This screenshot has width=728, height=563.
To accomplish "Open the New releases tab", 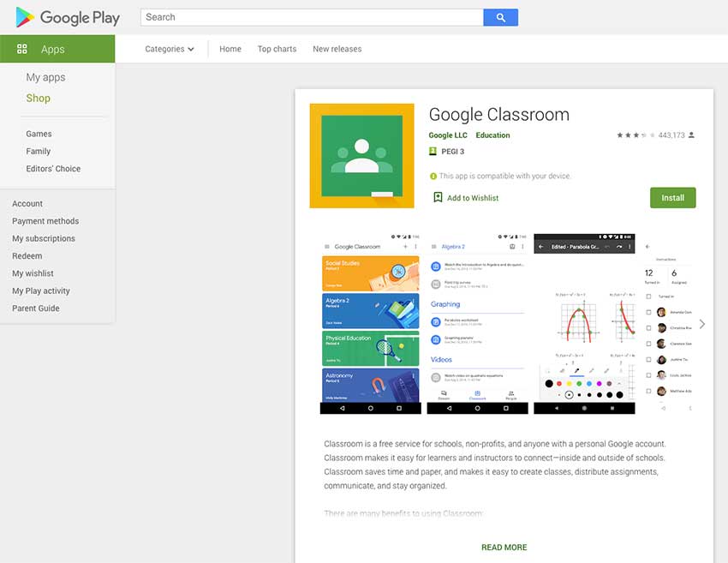I will pyautogui.click(x=337, y=49).
